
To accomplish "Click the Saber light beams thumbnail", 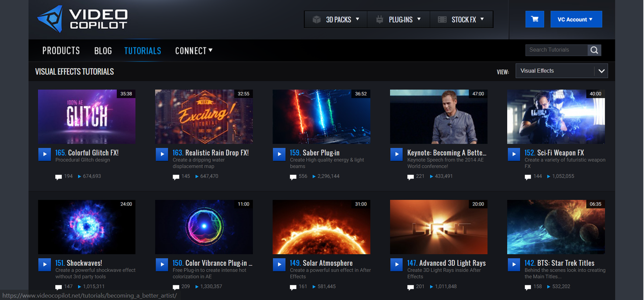I will pos(321,117).
